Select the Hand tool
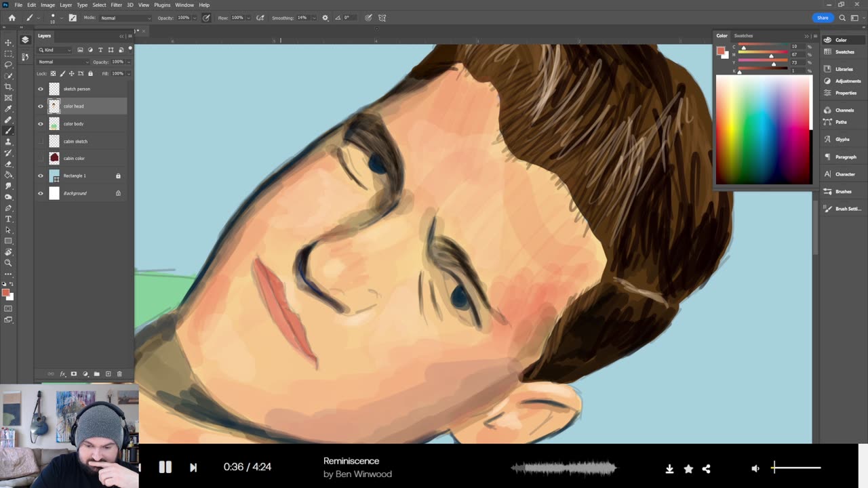The height and width of the screenshot is (488, 868). [8, 251]
